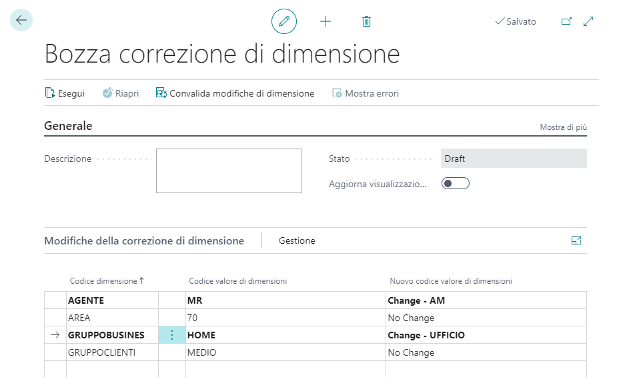Screen dimensions: 644x378
Task: Open row menu for GRUPPOBUSINES line
Action: [172, 335]
